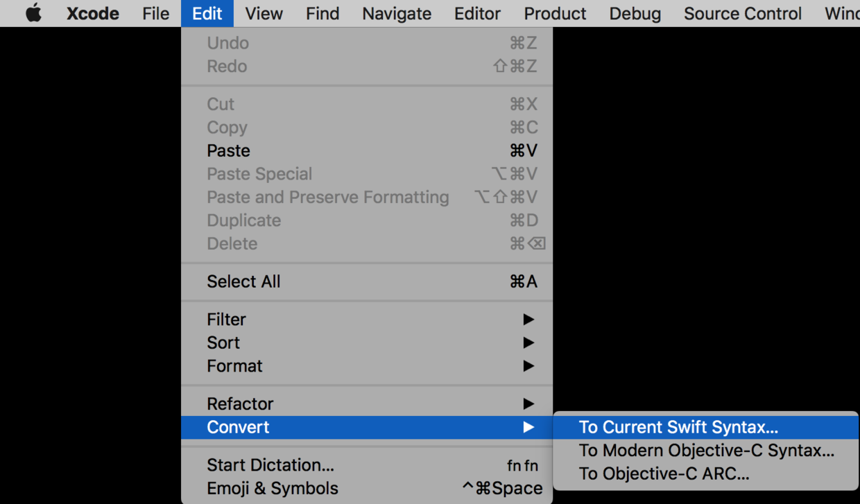Screen dimensions: 860x504
Task: Open the View menu
Action: [x=264, y=13]
